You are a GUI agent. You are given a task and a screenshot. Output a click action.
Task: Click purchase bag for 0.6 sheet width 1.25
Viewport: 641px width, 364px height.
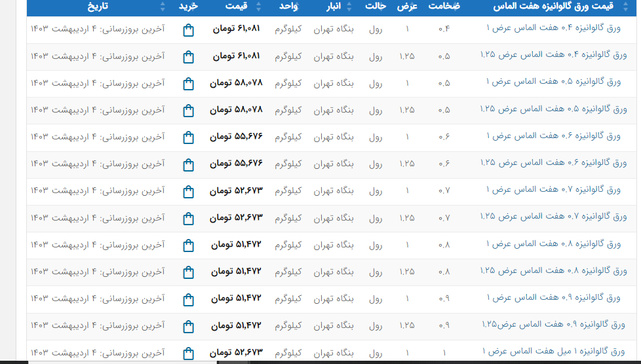pyautogui.click(x=189, y=164)
